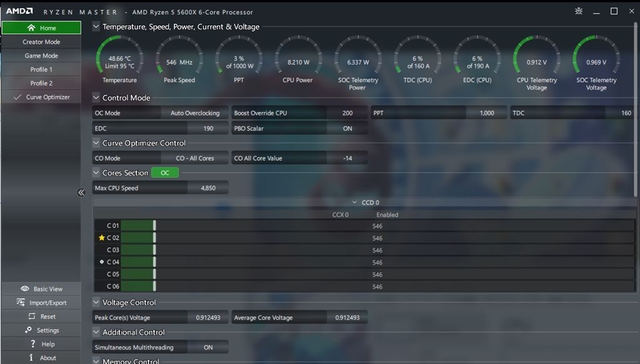
Task: Click the C 06 core speed slider
Action: 154,286
